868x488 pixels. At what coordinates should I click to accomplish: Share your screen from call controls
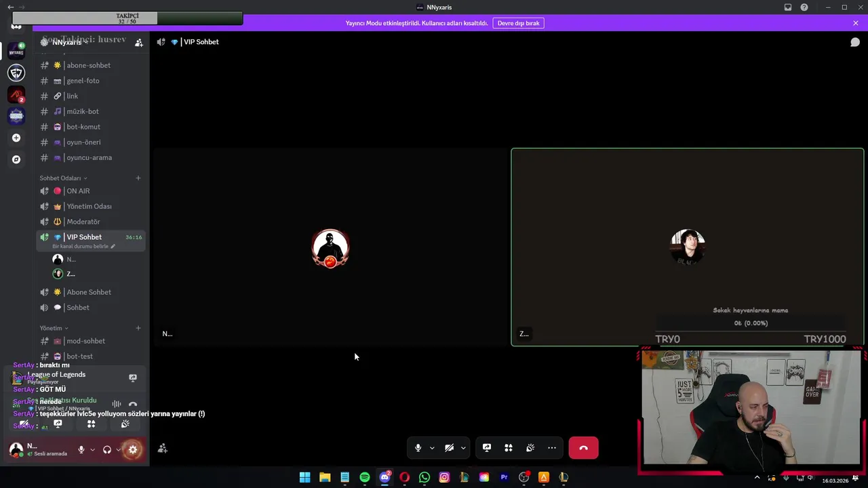point(487,448)
